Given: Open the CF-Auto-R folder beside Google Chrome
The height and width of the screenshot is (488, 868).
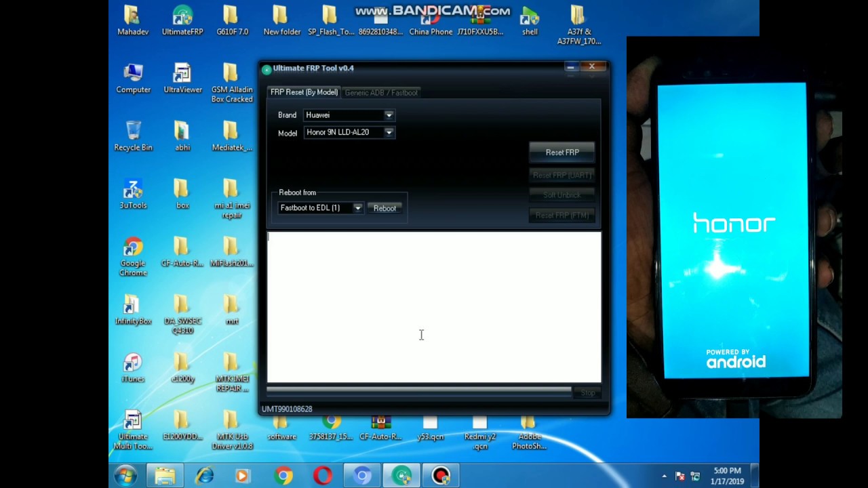Looking at the screenshot, I should coord(182,252).
